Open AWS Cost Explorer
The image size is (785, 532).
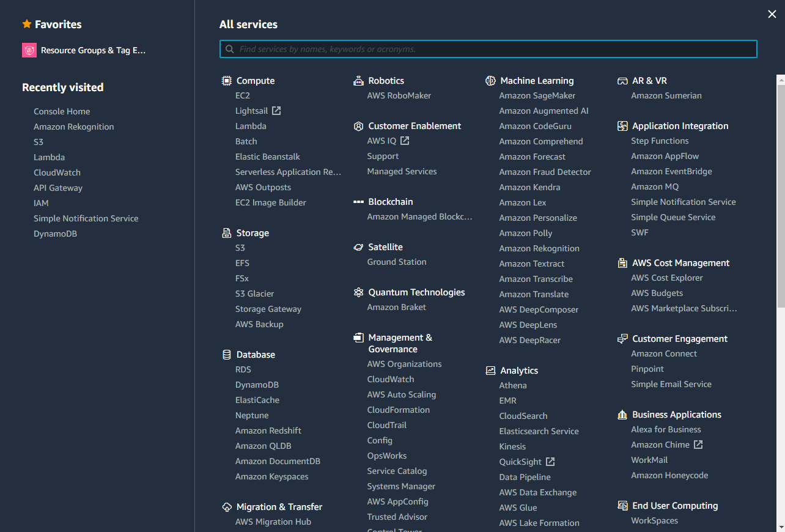pyautogui.click(x=668, y=278)
